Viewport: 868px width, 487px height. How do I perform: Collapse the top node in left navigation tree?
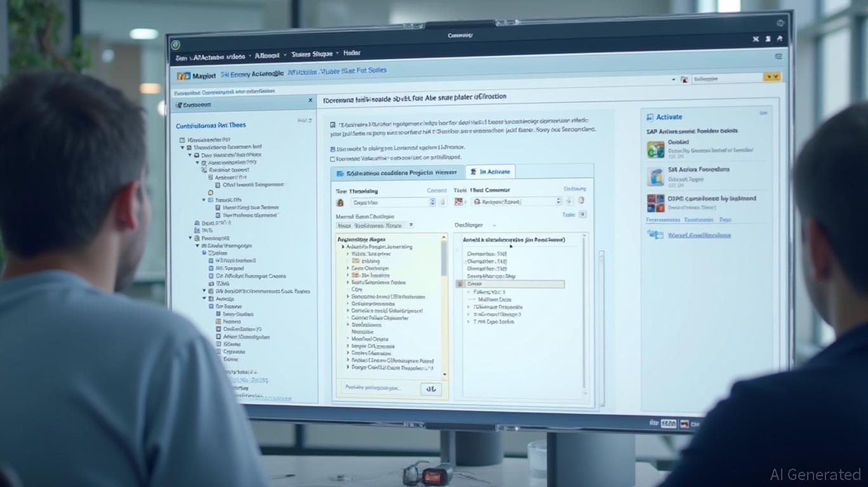pos(183,147)
